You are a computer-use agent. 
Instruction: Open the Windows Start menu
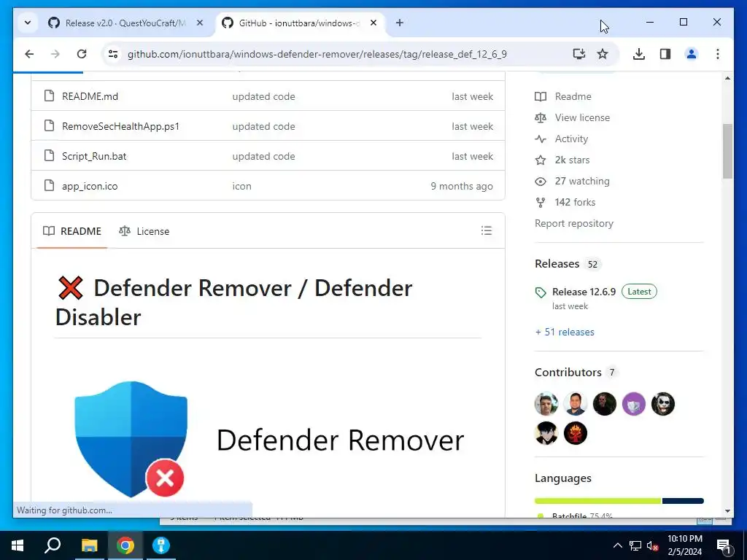[x=18, y=545]
